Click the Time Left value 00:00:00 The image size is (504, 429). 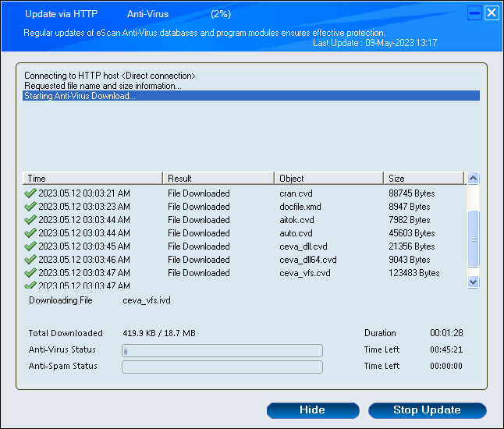coord(446,366)
